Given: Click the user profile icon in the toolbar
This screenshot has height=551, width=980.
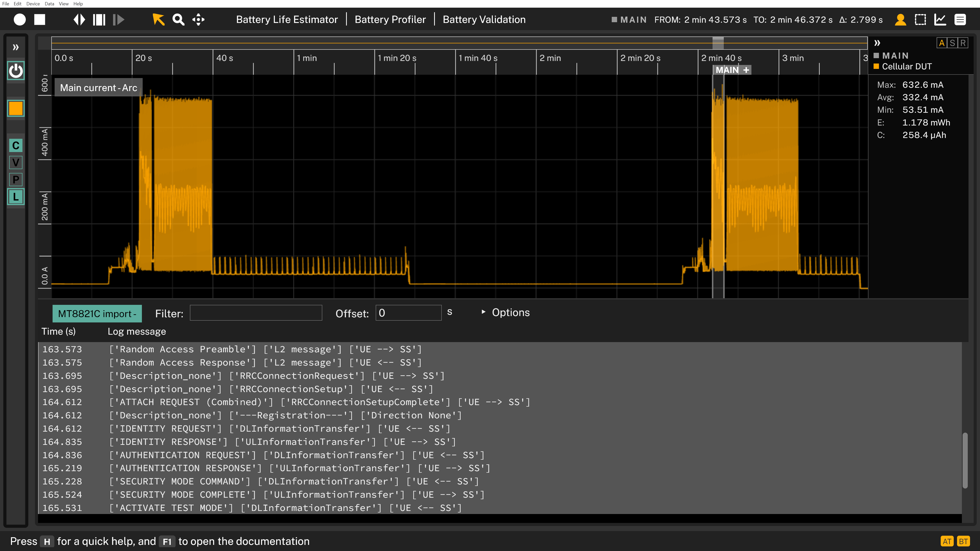Looking at the screenshot, I should coord(900,19).
